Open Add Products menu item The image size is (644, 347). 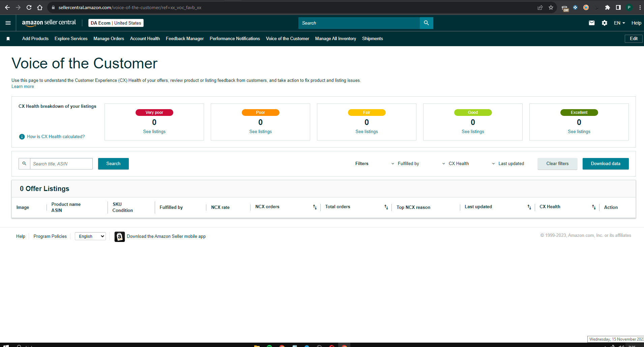35,38
